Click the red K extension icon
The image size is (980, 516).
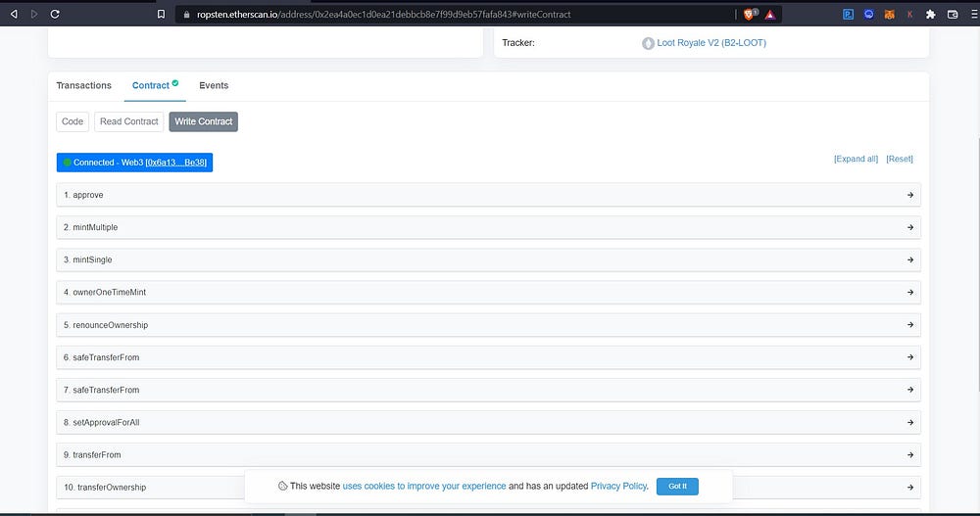point(910,14)
